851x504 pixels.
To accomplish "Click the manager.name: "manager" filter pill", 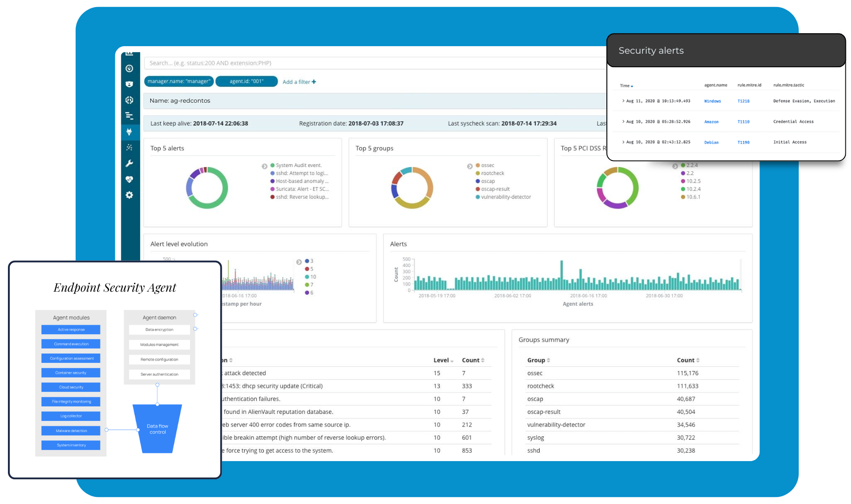I will (x=179, y=81).
